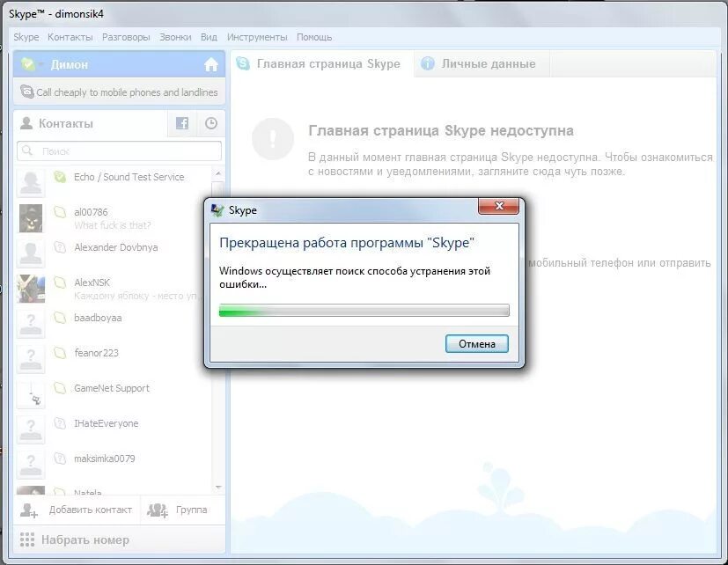Click AlexNSK avatar thumbnail
This screenshot has width=728, height=565.
(31, 289)
